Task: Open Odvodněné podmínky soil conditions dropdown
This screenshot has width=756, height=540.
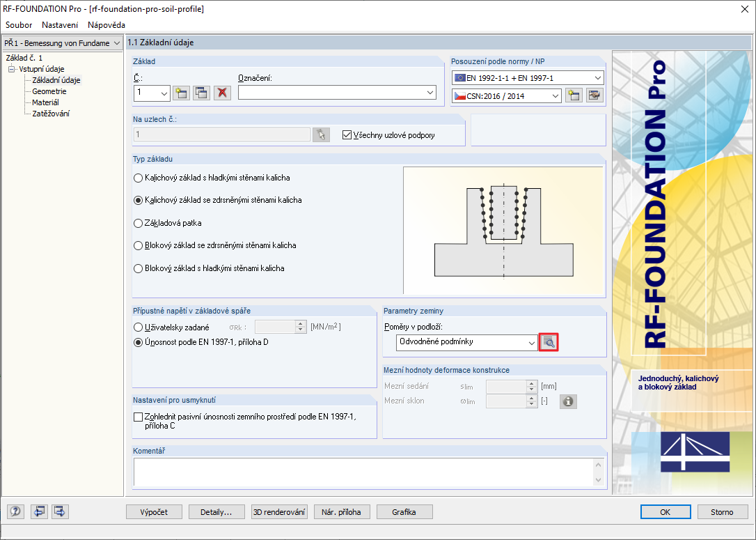Action: (466, 342)
